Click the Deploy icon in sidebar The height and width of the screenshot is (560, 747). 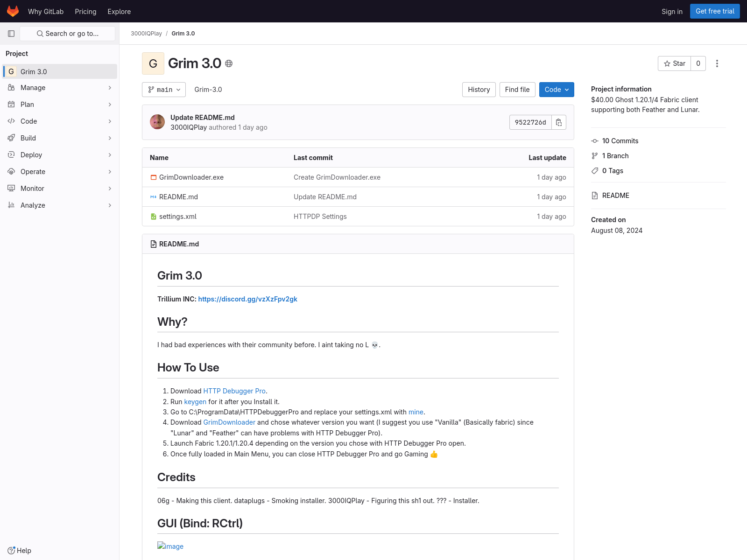point(11,155)
